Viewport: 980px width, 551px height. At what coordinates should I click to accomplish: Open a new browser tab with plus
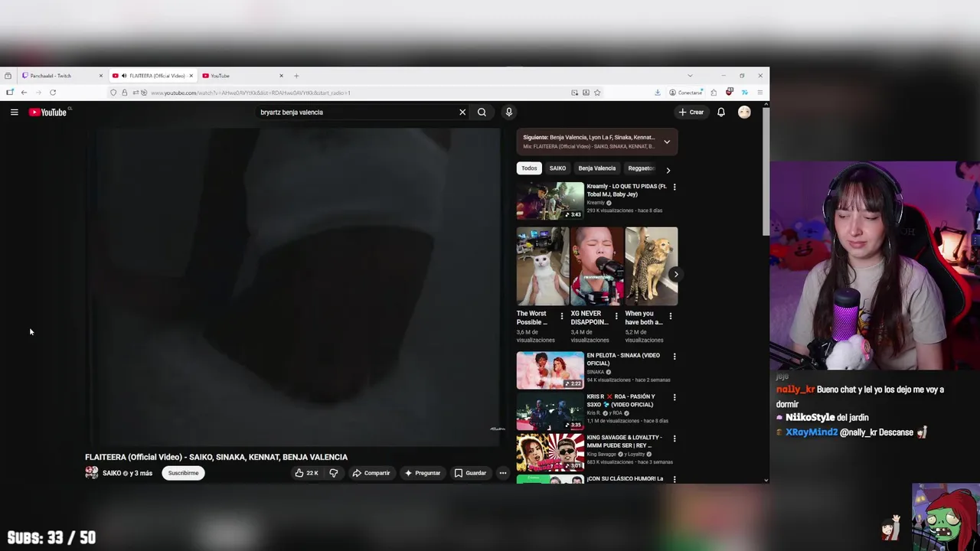point(296,76)
